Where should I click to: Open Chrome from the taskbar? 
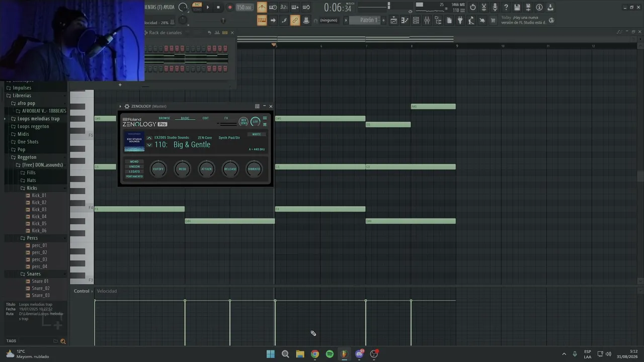coord(315,354)
